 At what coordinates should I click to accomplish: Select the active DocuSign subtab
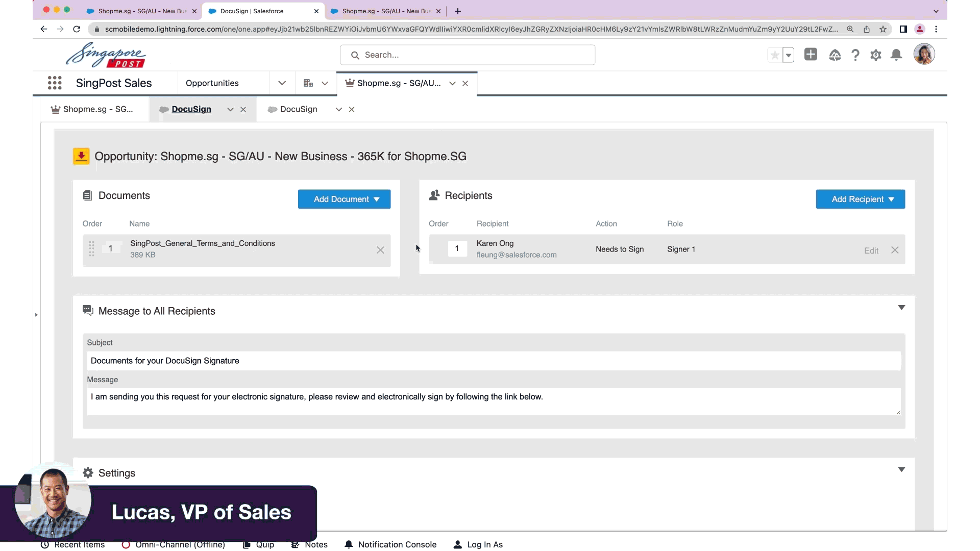[x=191, y=109]
